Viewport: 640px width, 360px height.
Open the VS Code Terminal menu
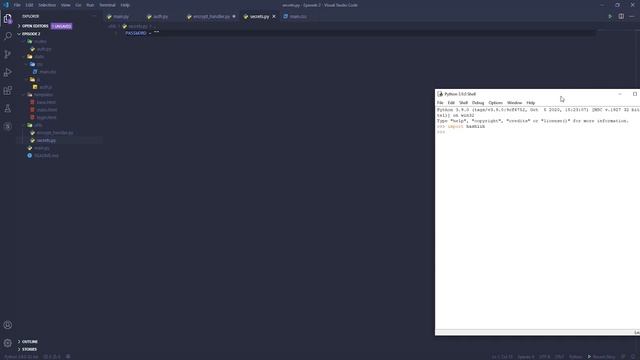(107, 5)
